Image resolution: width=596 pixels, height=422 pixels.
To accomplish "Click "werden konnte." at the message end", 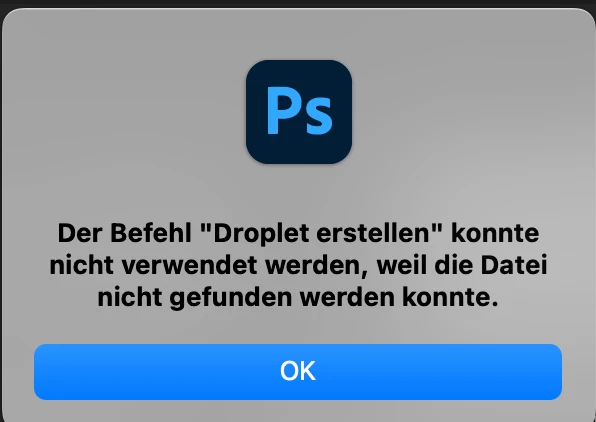I will pyautogui.click(x=399, y=298).
